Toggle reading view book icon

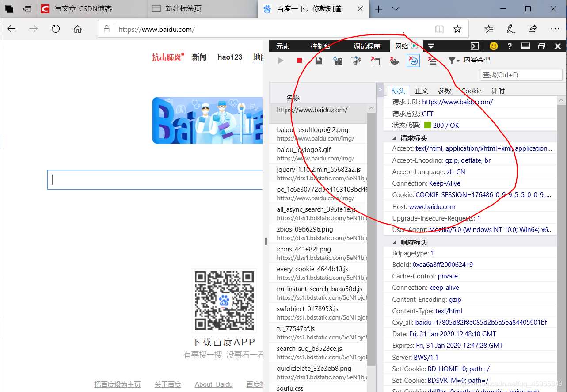439,29
